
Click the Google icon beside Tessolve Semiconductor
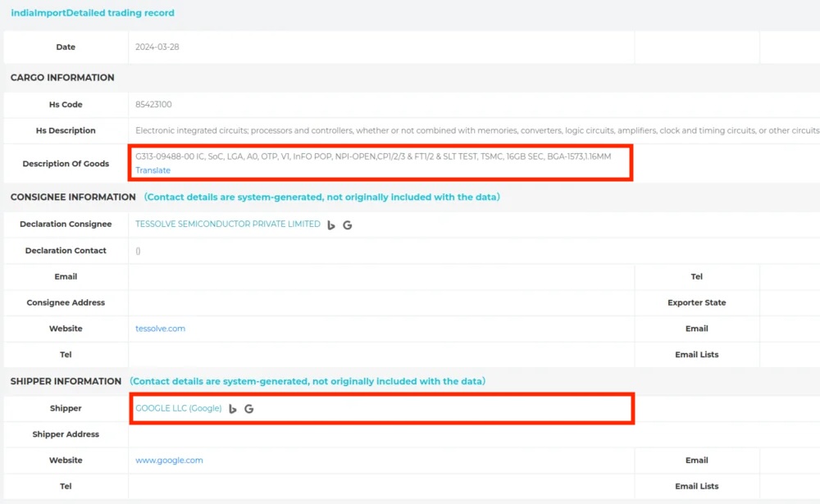click(x=348, y=225)
